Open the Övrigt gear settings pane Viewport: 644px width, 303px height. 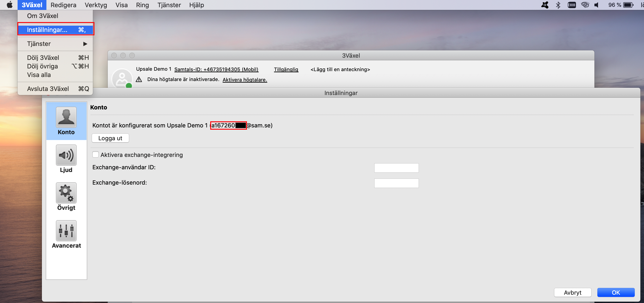[66, 197]
